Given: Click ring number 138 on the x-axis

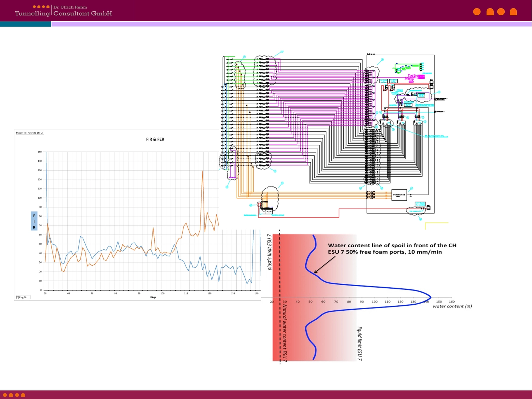Looking at the screenshot, I should [x=233, y=294].
